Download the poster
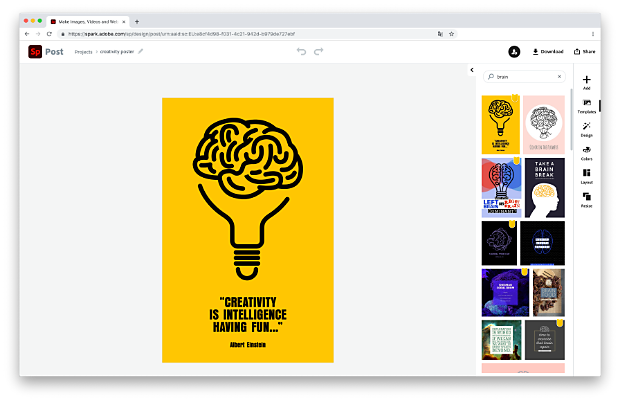The image size is (620, 402). 548,52
